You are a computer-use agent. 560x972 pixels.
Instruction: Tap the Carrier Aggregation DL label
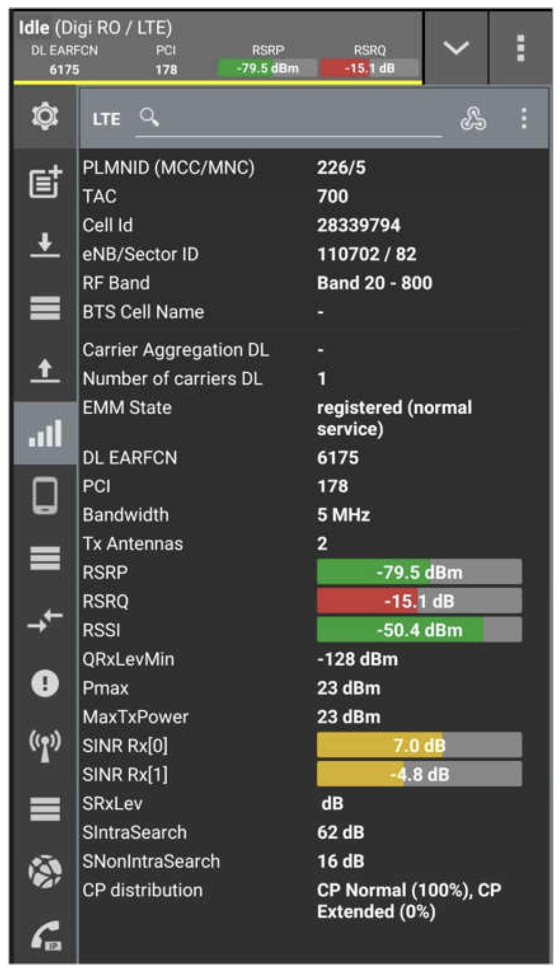coord(176,350)
